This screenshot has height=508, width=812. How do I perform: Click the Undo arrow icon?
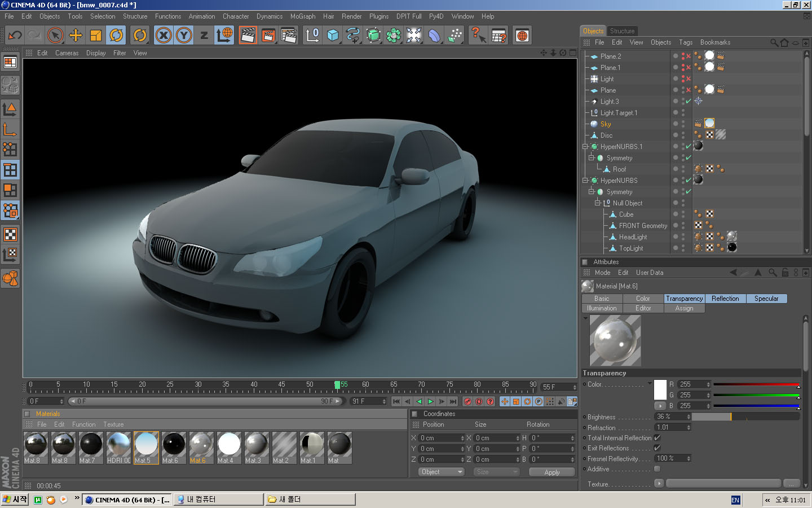point(15,35)
